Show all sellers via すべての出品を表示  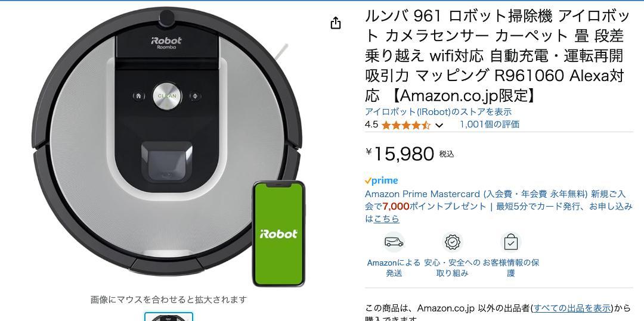572,308
